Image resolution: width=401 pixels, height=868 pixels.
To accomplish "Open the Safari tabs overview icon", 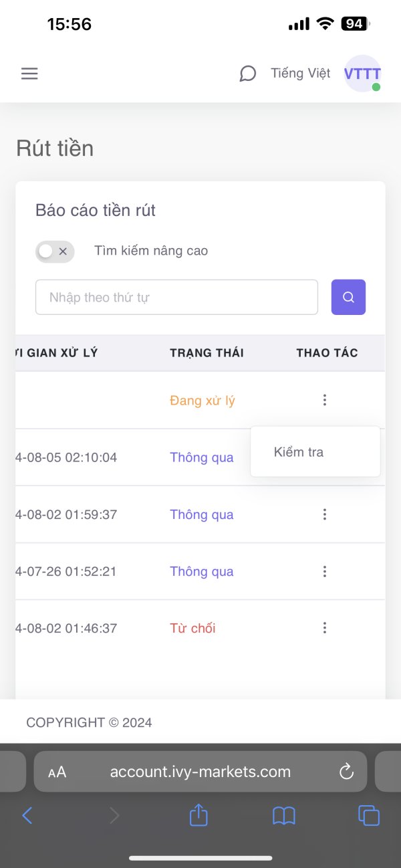I will [369, 815].
